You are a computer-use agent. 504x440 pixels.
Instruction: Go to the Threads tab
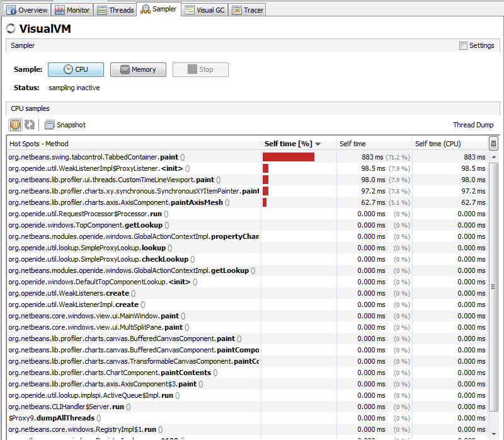[116, 10]
